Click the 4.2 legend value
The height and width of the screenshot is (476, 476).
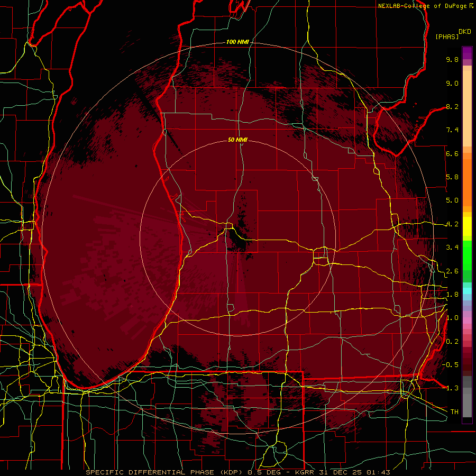click(452, 224)
